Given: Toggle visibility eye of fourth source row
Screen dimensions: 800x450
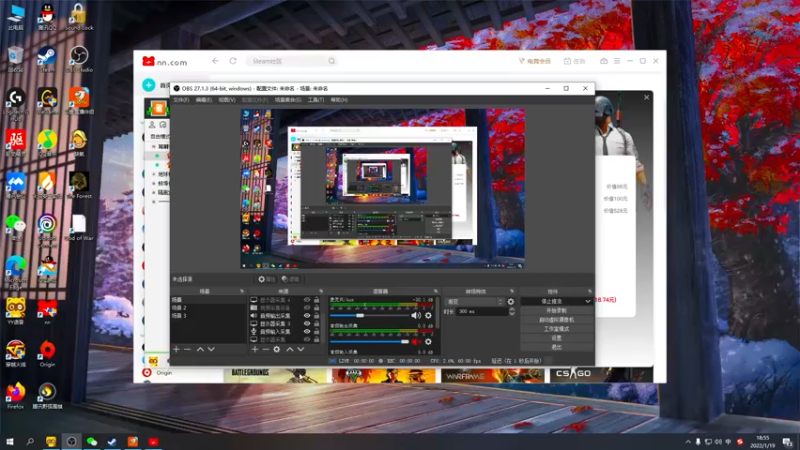Looking at the screenshot, I should [307, 323].
